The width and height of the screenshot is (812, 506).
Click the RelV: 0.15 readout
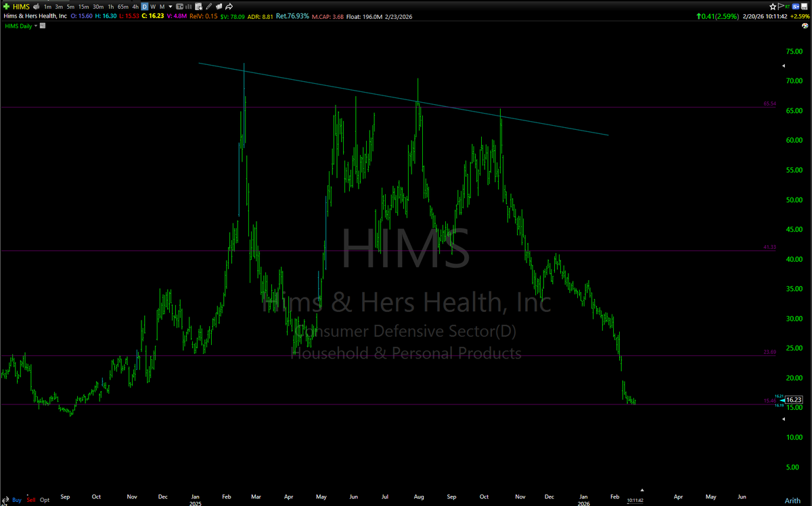tap(204, 16)
